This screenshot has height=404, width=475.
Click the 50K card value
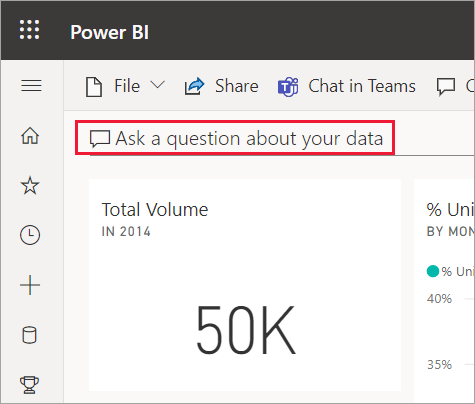(246, 330)
